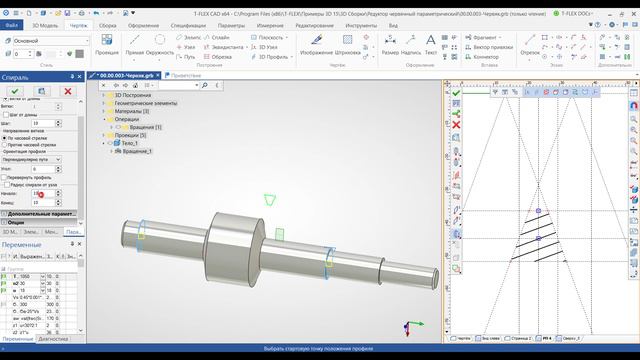Click the Конец value field
This screenshot has height=360, width=640.
point(43,202)
